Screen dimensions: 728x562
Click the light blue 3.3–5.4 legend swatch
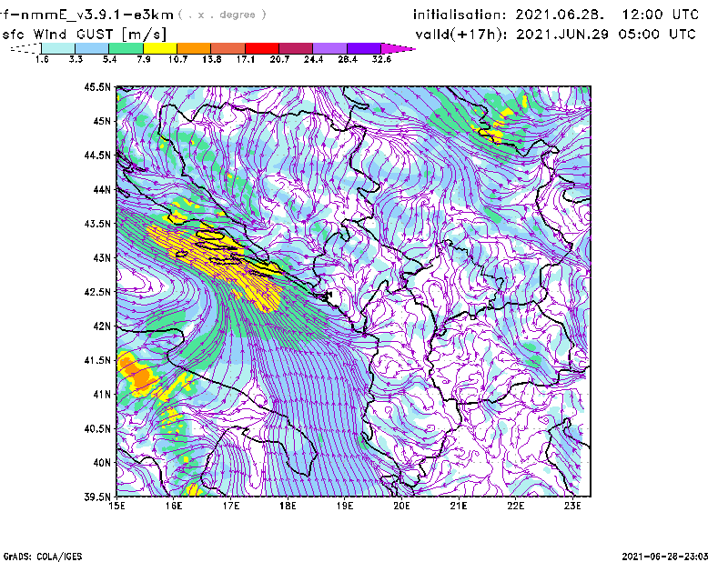(92, 48)
